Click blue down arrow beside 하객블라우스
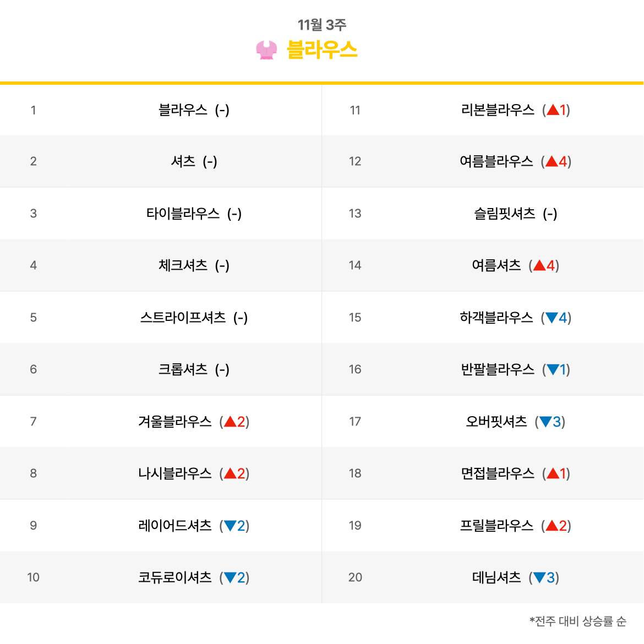The image size is (644, 644). click(552, 318)
